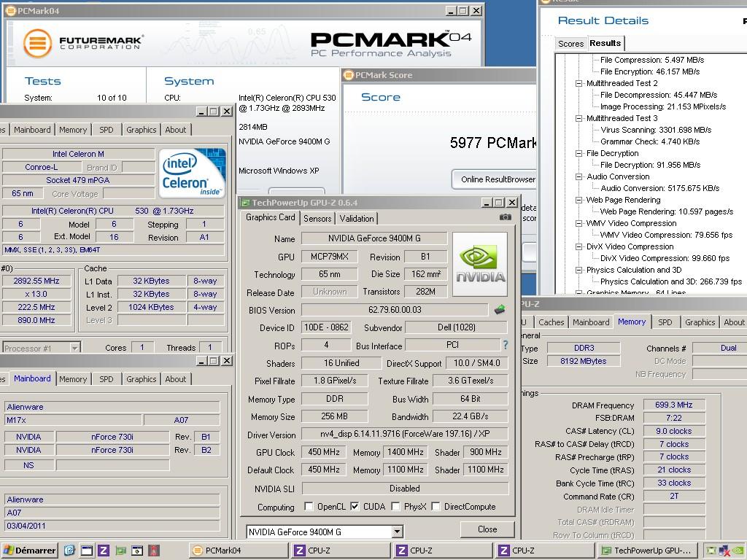This screenshot has height=560, width=747.
Task: Open Scores tab in Result Details
Action: click(x=570, y=44)
